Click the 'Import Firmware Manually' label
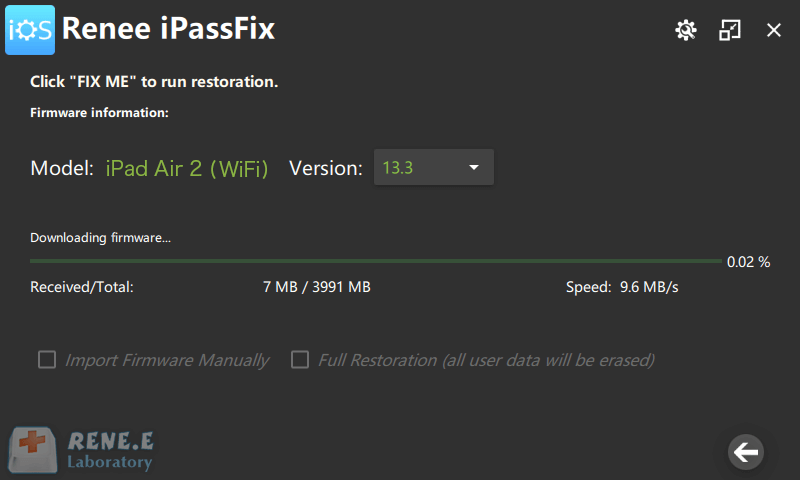This screenshot has height=480, width=800. pos(167,360)
